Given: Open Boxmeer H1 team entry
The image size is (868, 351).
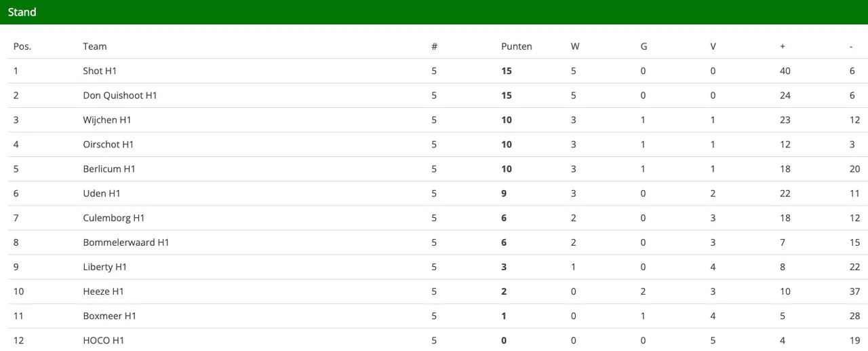Looking at the screenshot, I should point(110,316).
